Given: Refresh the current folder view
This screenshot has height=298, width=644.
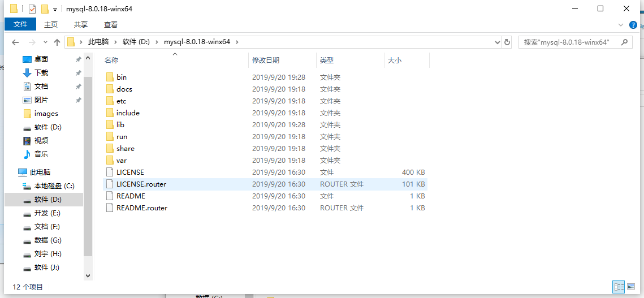Looking at the screenshot, I should click(x=507, y=42).
